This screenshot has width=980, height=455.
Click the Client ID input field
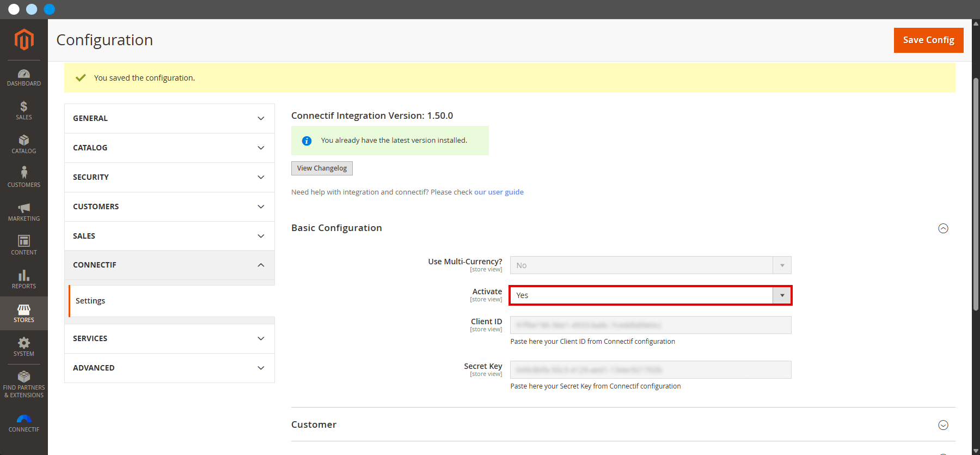click(x=651, y=325)
